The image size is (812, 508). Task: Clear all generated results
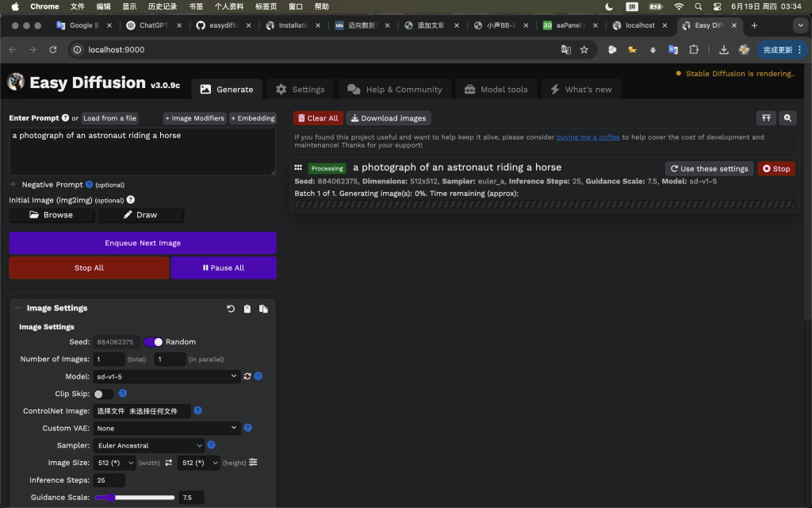coord(318,118)
